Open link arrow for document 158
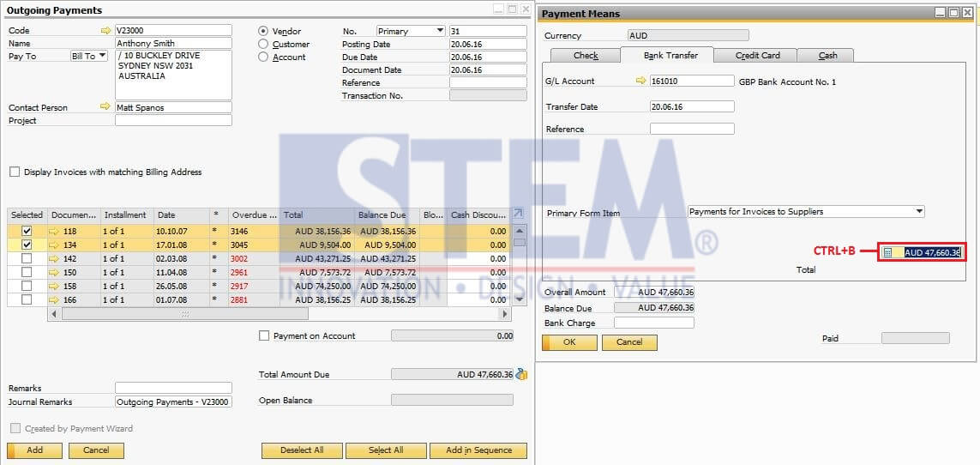The image size is (980, 465). pyautogui.click(x=54, y=287)
